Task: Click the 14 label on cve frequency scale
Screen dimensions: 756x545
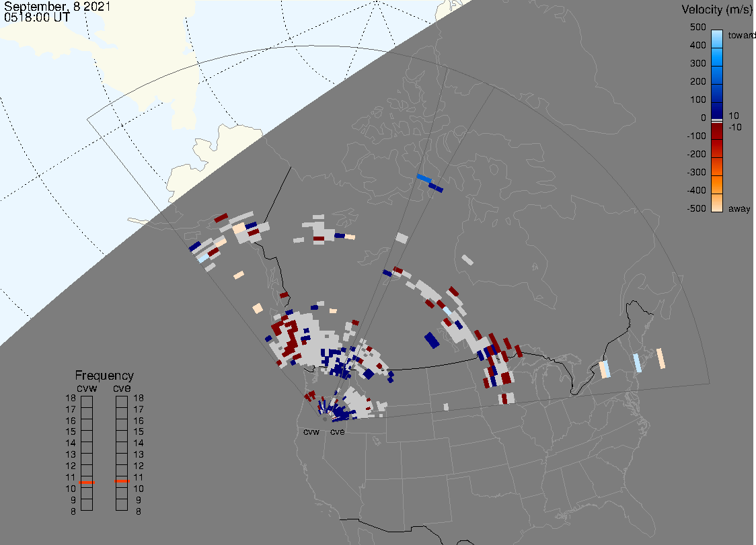Action: (139, 443)
